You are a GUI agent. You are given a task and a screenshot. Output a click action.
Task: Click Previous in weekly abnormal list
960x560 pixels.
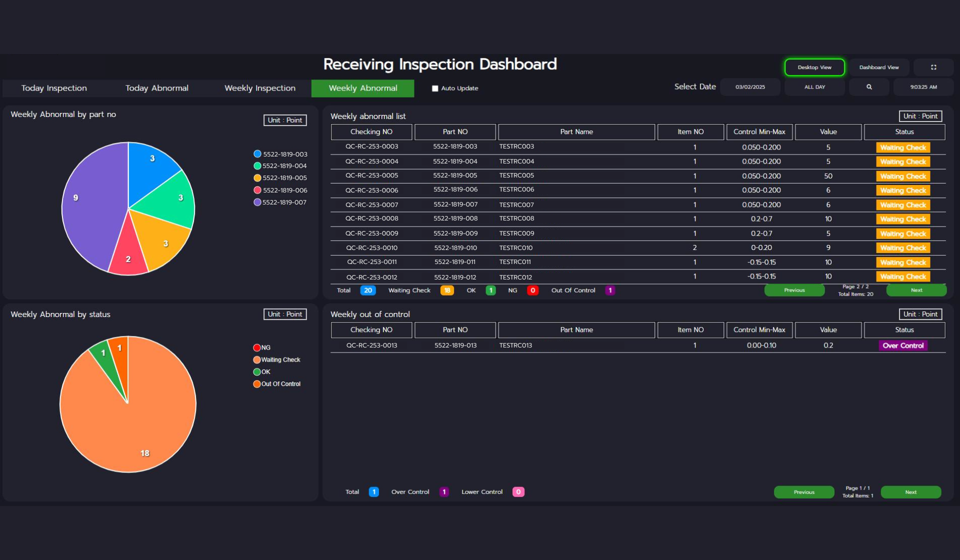[x=794, y=290]
